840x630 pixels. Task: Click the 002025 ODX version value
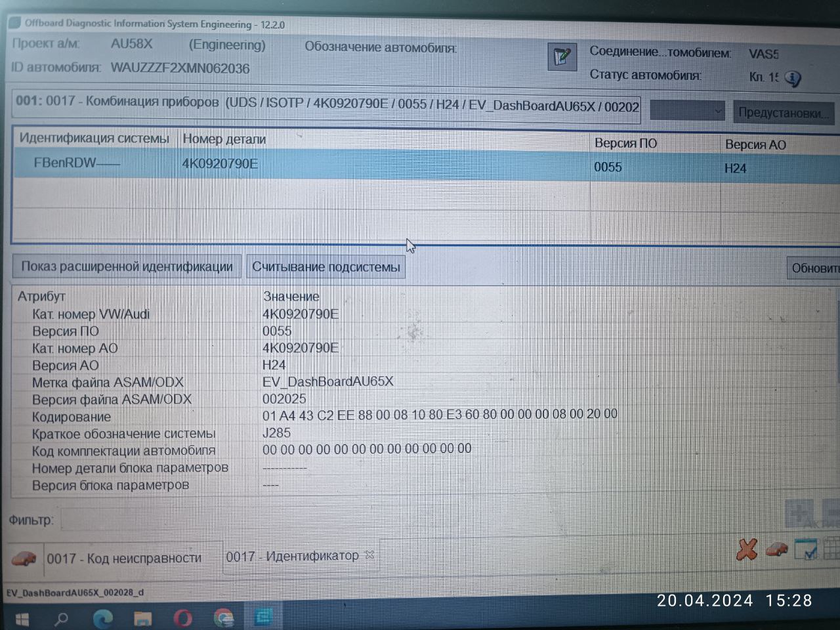pyautogui.click(x=284, y=398)
